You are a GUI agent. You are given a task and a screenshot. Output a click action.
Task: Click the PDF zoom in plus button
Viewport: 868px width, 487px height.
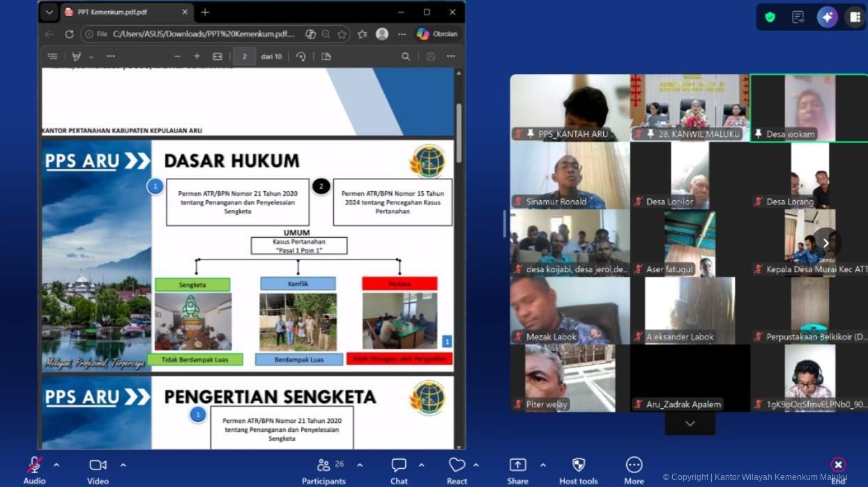(197, 57)
